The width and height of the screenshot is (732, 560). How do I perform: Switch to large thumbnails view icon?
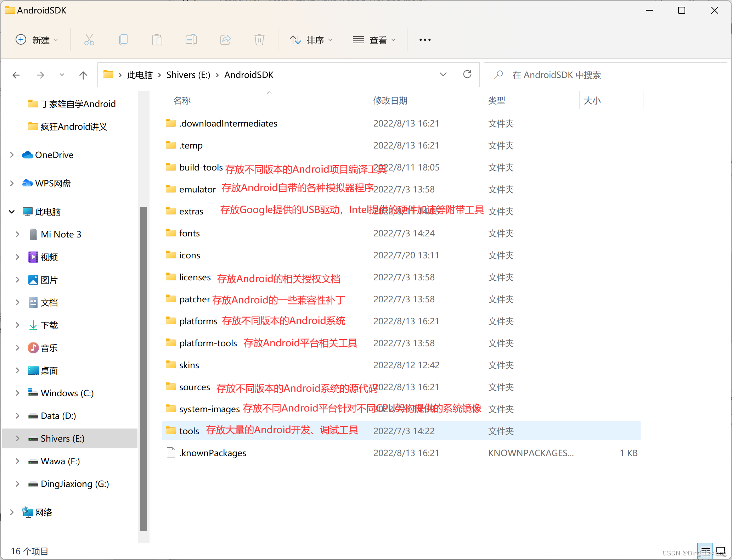pyautogui.click(x=721, y=551)
